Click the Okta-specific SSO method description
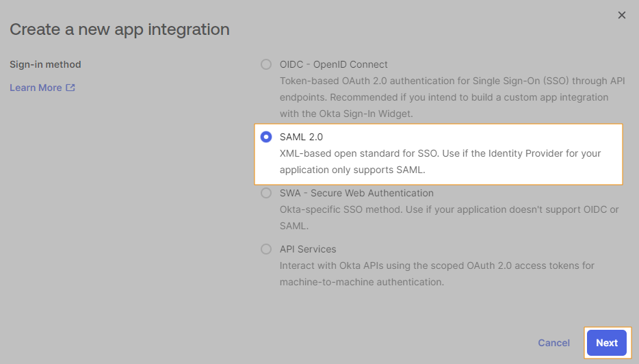Viewport: 639px width, 364px height. click(449, 218)
